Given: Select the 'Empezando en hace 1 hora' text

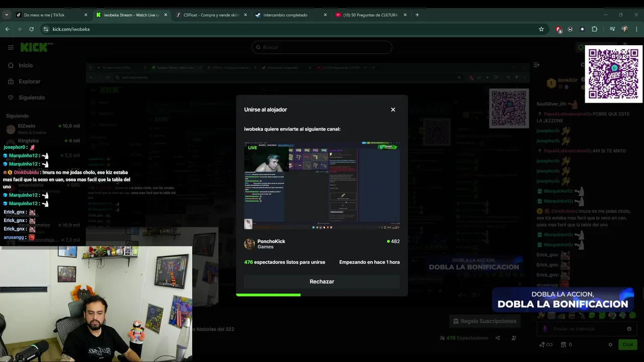Looking at the screenshot, I should 369,262.
